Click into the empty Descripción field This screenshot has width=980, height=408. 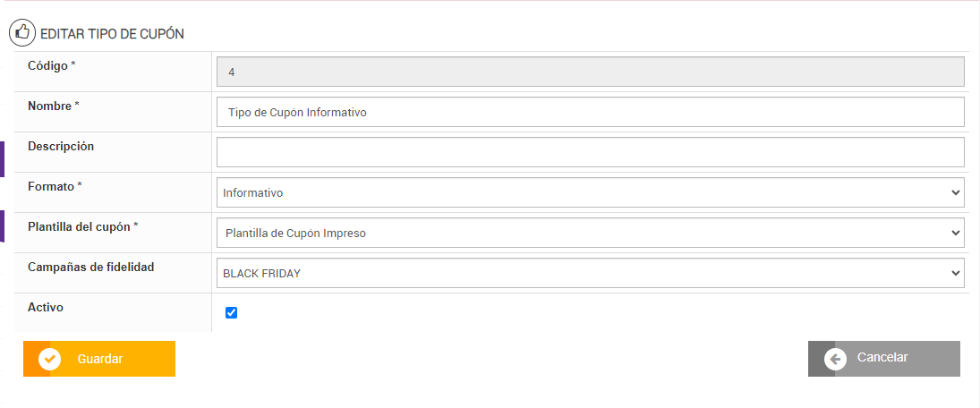[590, 152]
